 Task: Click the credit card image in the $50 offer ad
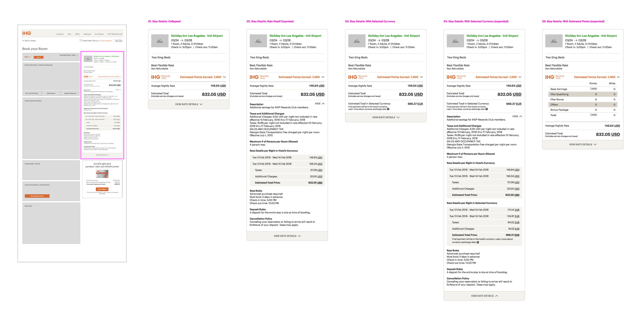(102, 174)
